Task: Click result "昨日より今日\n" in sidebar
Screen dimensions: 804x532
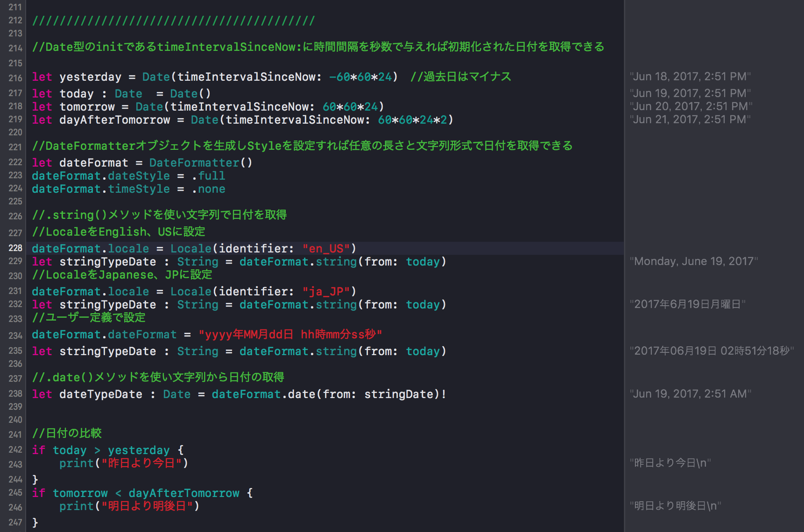Action: click(670, 463)
